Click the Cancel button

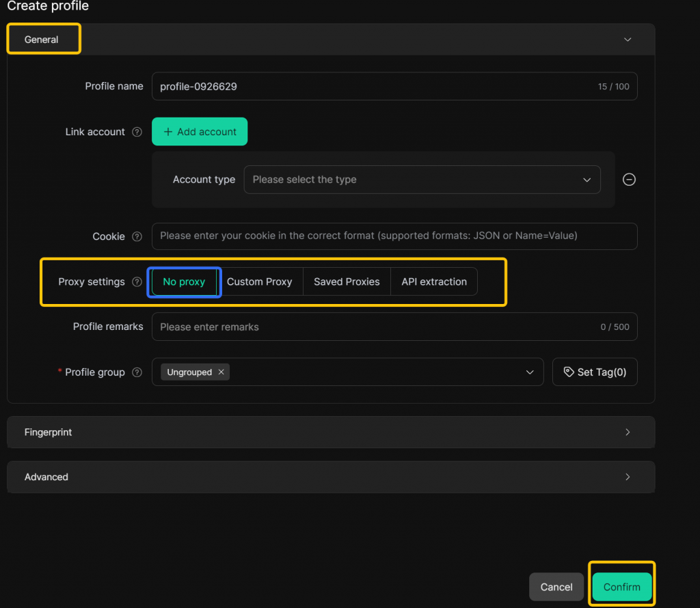556,587
